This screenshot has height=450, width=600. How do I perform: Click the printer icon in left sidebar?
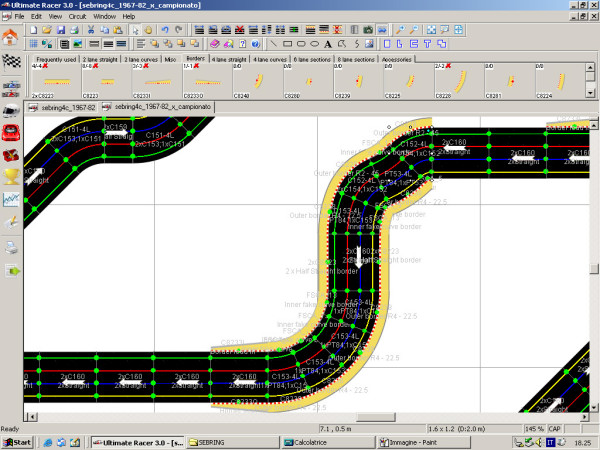12,247
